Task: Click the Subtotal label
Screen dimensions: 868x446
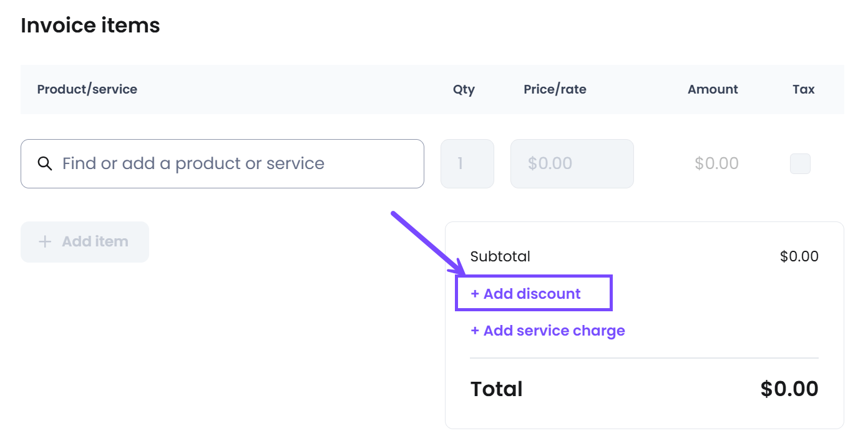Action: (500, 256)
